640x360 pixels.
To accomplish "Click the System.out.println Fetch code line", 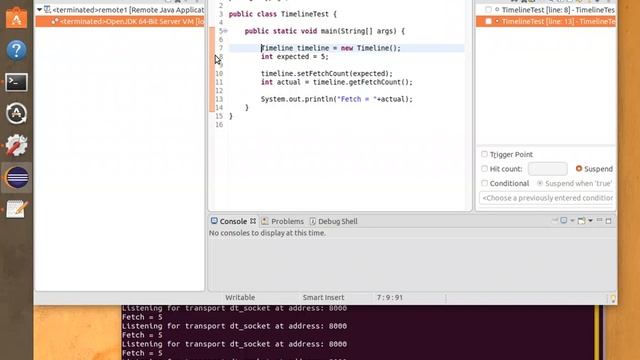I will pos(337,99).
